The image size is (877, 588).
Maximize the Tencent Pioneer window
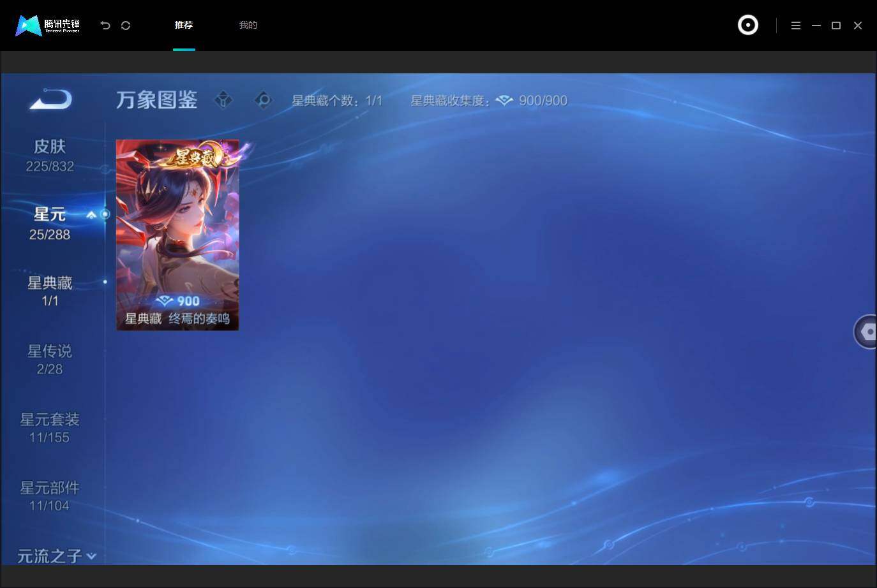point(836,26)
